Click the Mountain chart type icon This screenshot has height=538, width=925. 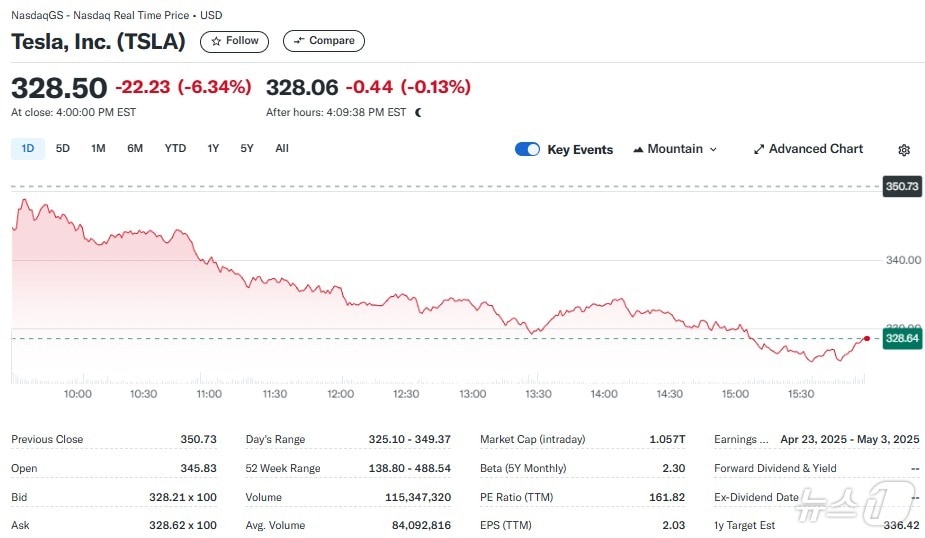638,150
